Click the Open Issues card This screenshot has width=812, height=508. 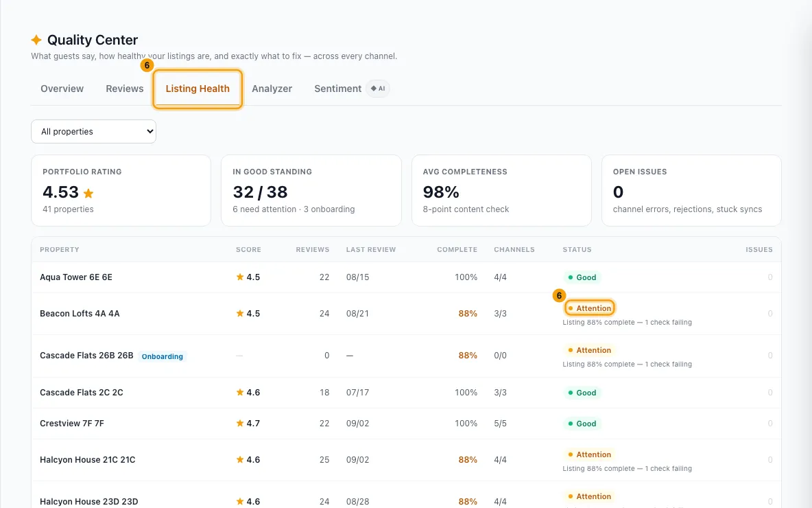pos(691,190)
